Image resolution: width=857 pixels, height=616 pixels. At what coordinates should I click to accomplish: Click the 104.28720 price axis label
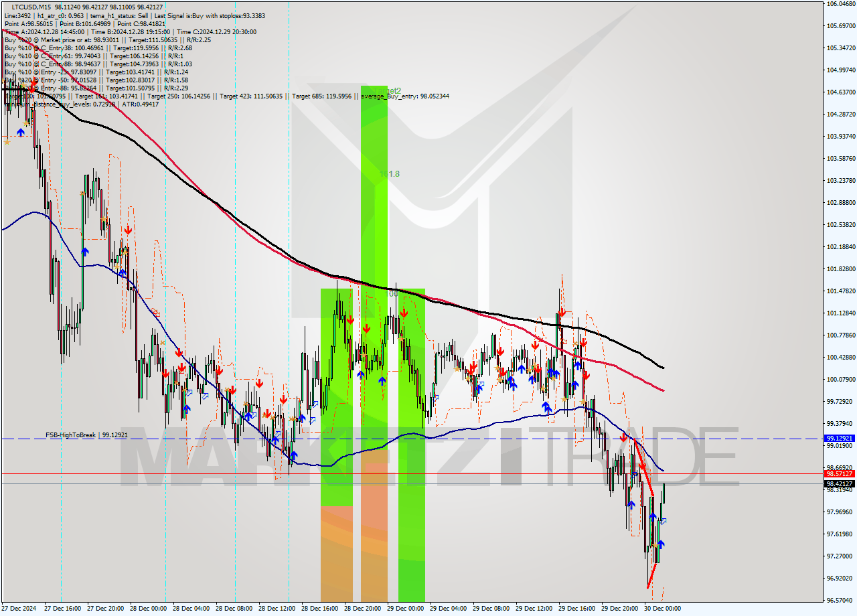pyautogui.click(x=840, y=114)
